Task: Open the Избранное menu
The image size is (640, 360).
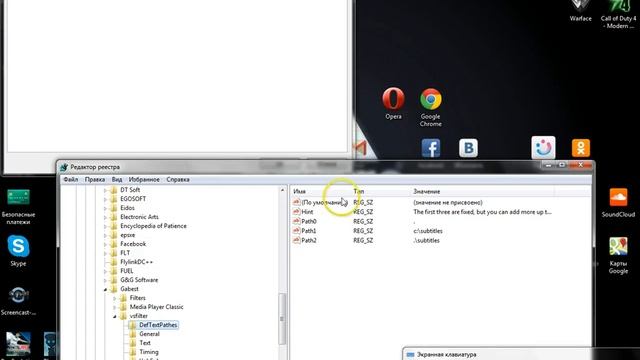Action: 144,180
